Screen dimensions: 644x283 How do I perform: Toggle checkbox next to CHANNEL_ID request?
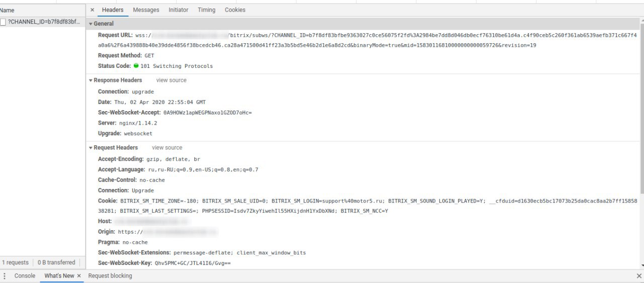pos(3,22)
